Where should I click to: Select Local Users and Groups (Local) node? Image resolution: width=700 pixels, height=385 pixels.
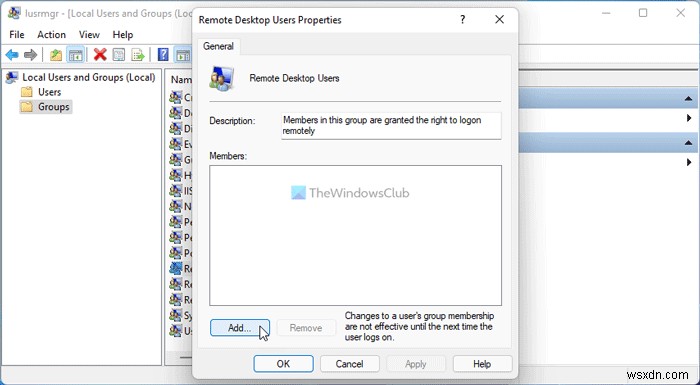click(89, 77)
